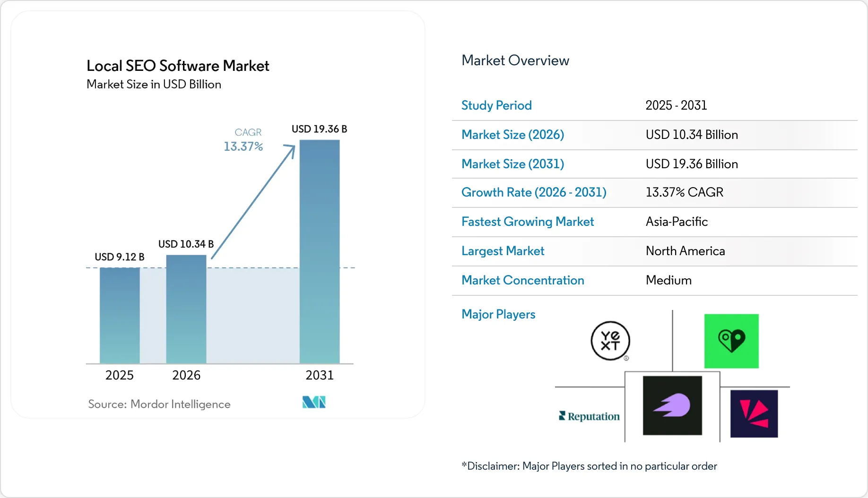
Task: Click the Fastest Growing Market label
Action: click(528, 222)
